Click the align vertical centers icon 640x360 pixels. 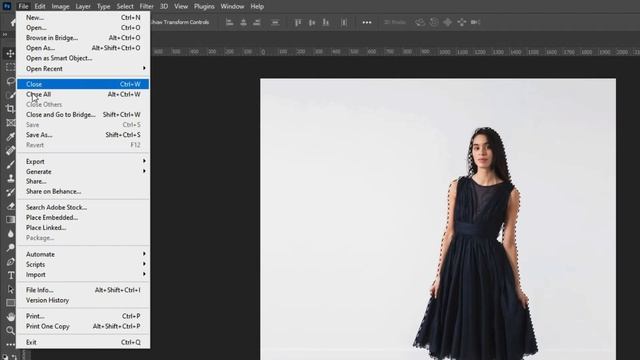click(312, 22)
